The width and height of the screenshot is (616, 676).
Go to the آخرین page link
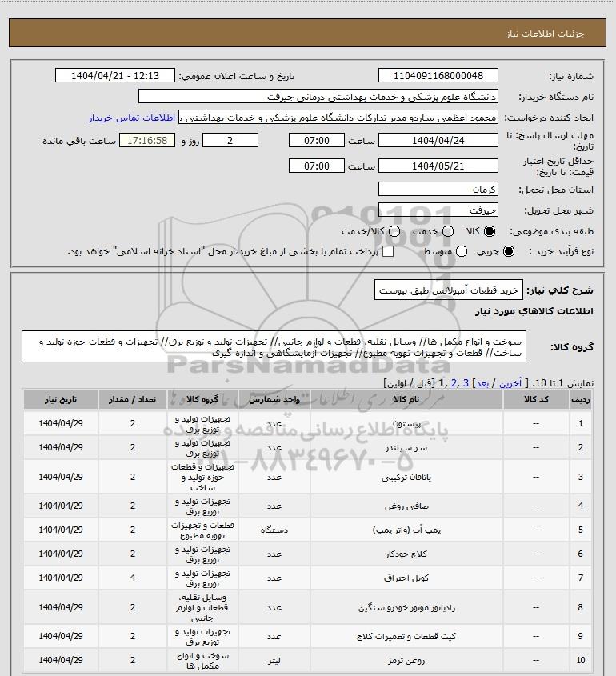[x=510, y=383]
